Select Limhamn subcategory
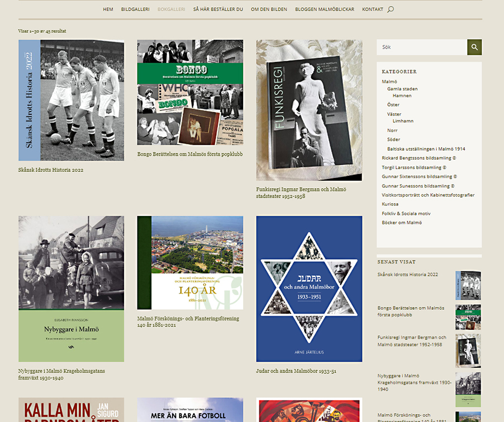This screenshot has width=504, height=422. coord(403,121)
